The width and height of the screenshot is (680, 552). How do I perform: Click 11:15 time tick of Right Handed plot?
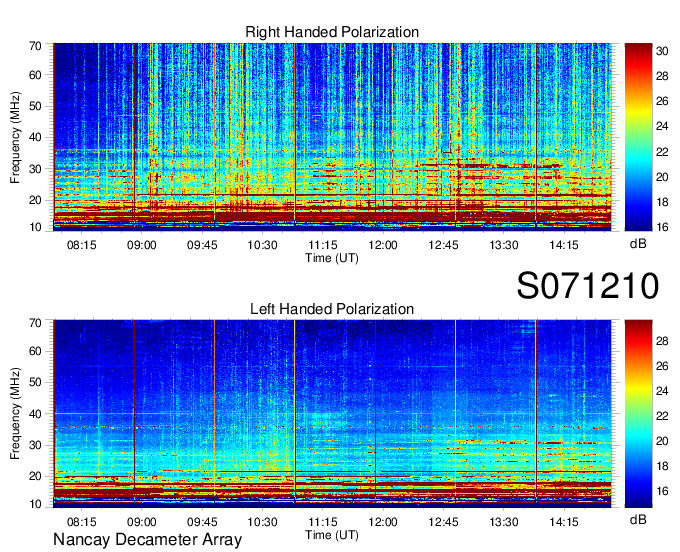pos(323,245)
